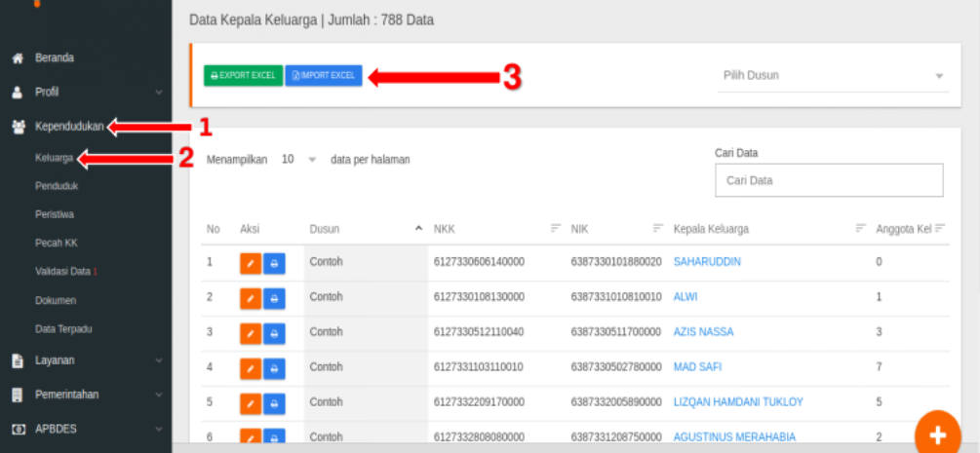Click the orange edit icon for SAHARUDDIN row
This screenshot has height=453, width=980.
250,264
